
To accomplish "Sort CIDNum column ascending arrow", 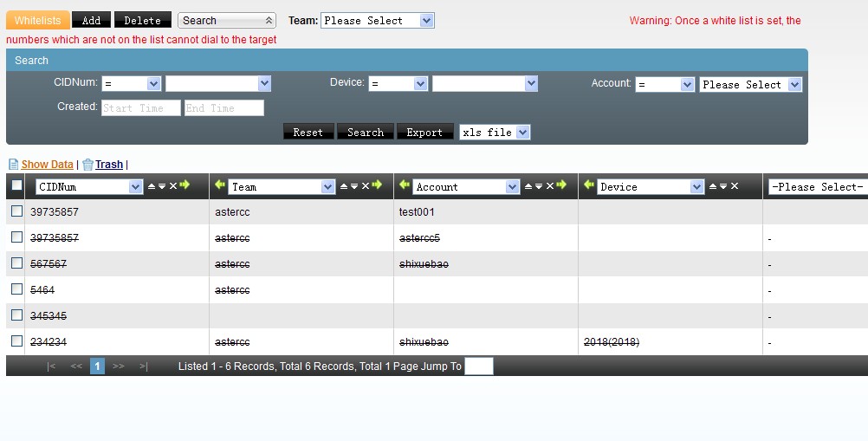I will point(152,186).
